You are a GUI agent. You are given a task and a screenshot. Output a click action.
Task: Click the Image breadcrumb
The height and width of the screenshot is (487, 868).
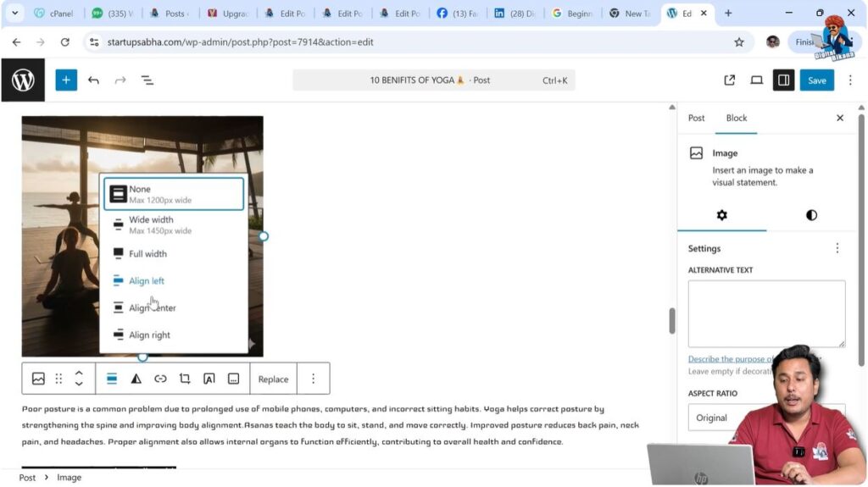(x=70, y=477)
